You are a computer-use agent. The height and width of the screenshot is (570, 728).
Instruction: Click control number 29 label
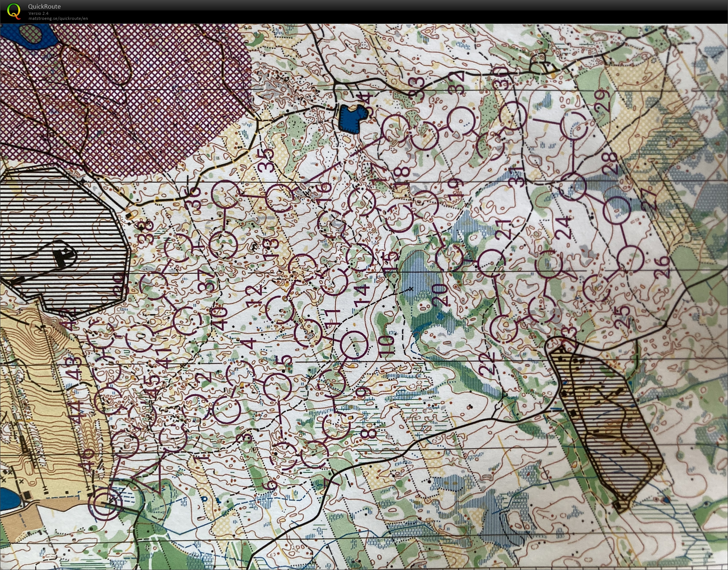point(601,100)
